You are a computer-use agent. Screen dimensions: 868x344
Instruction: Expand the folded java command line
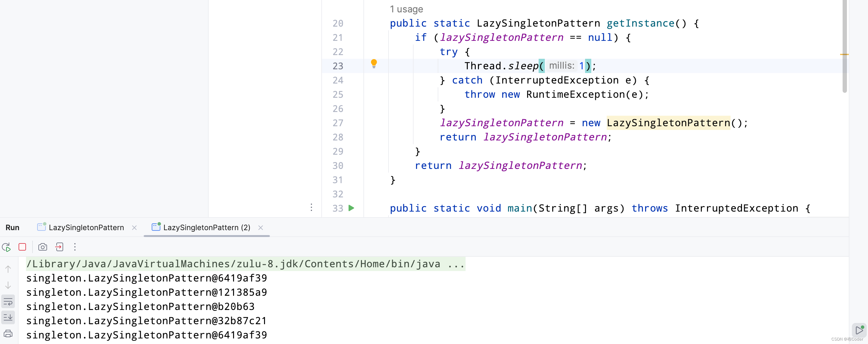pyautogui.click(x=456, y=264)
